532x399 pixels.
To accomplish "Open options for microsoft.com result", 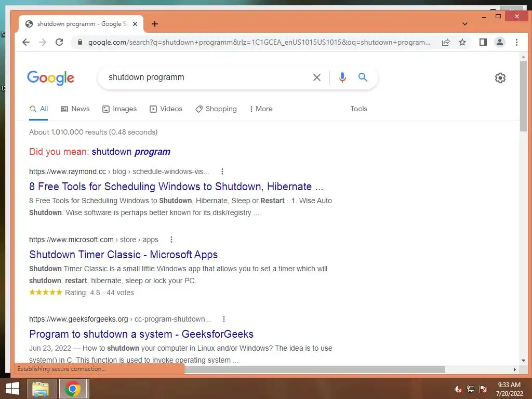I will click(171, 240).
